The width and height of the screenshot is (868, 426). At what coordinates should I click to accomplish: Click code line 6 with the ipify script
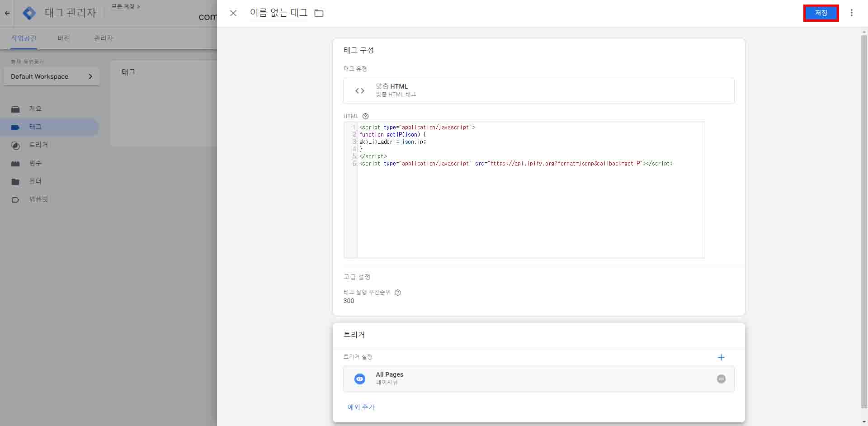point(516,163)
